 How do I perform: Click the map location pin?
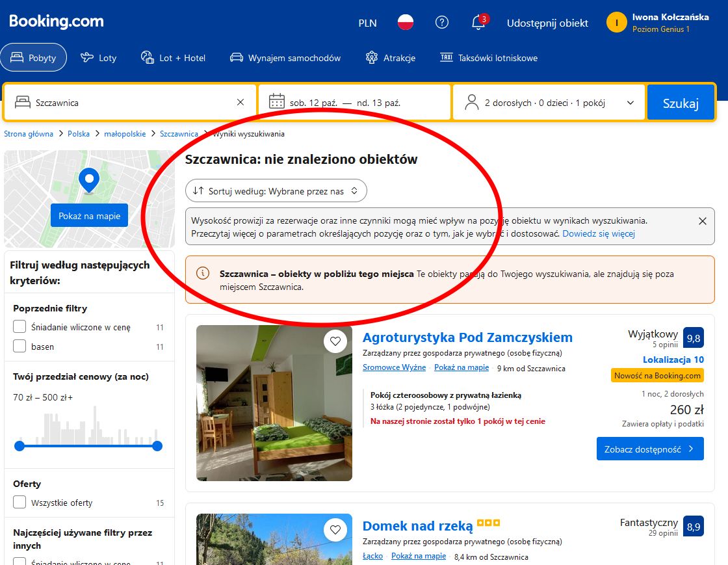tap(89, 181)
